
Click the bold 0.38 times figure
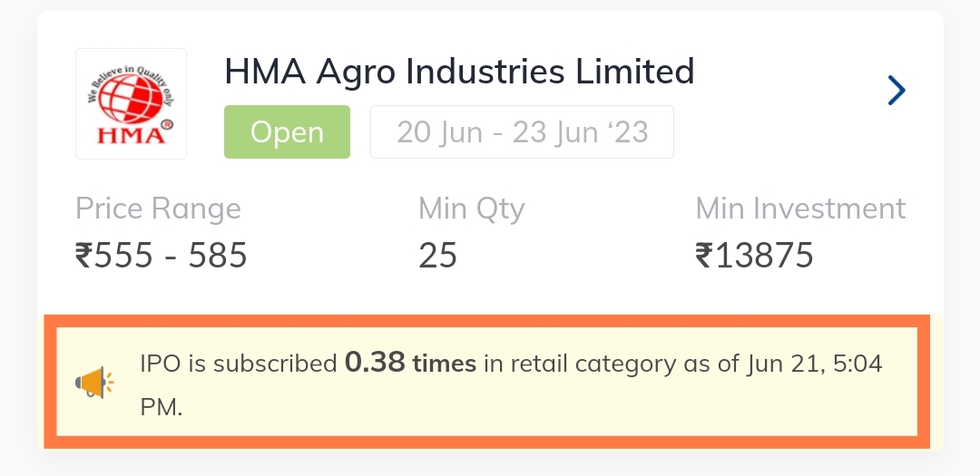pos(411,363)
